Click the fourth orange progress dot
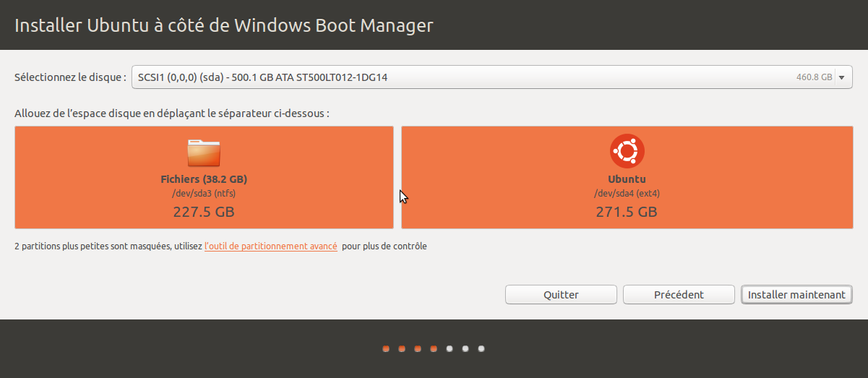The width and height of the screenshot is (868, 378). click(x=434, y=349)
